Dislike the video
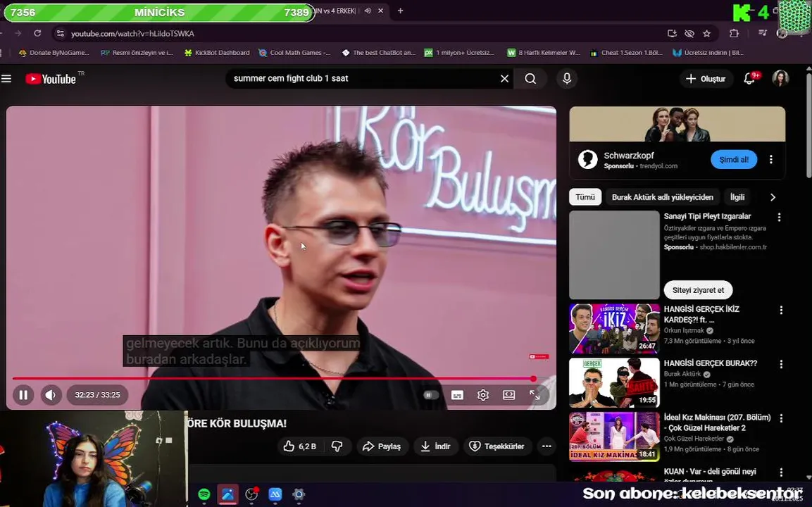Image resolution: width=812 pixels, height=507 pixels. [337, 446]
